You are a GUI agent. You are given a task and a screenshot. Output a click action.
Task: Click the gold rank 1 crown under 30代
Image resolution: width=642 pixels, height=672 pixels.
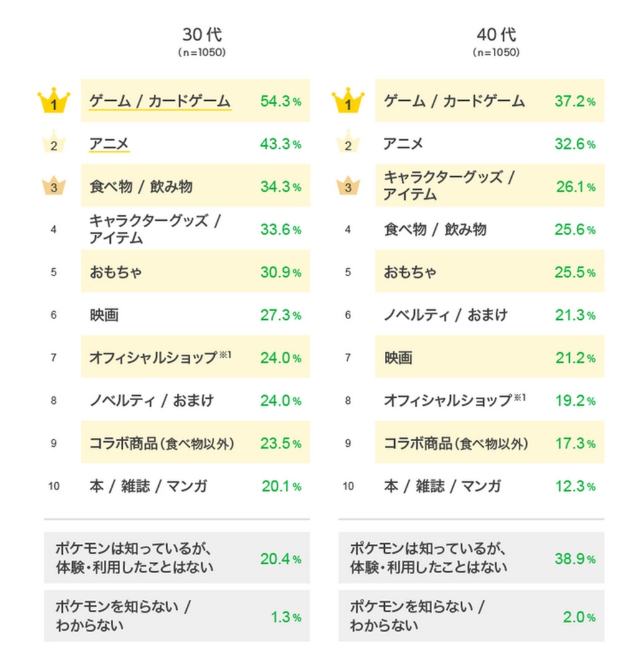[54, 101]
